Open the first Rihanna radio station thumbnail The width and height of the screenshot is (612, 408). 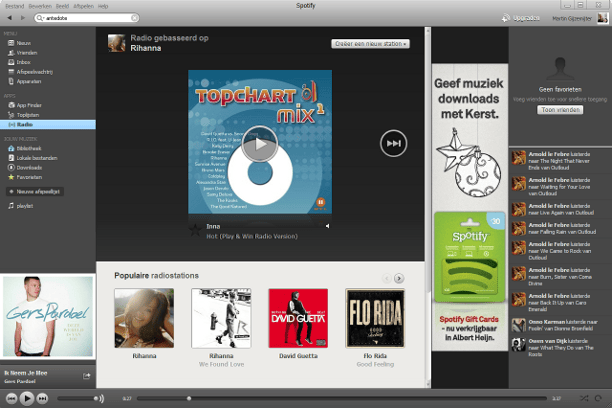[144, 318]
